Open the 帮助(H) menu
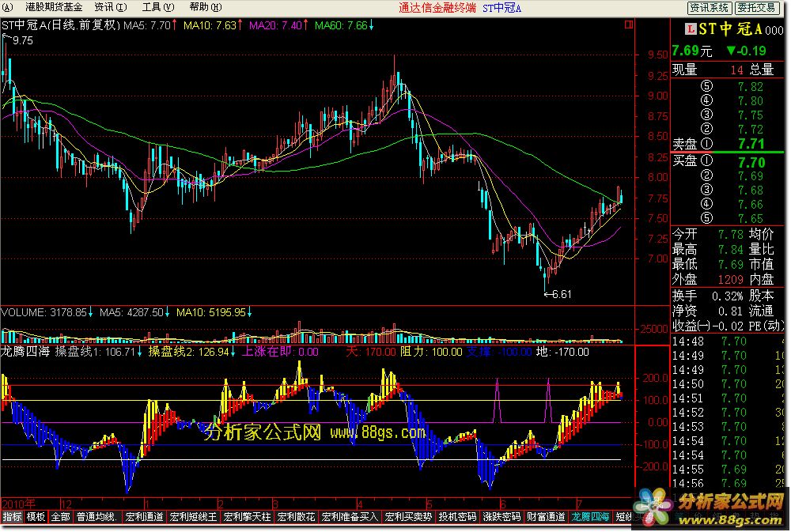This screenshot has width=791, height=532. [x=206, y=7]
